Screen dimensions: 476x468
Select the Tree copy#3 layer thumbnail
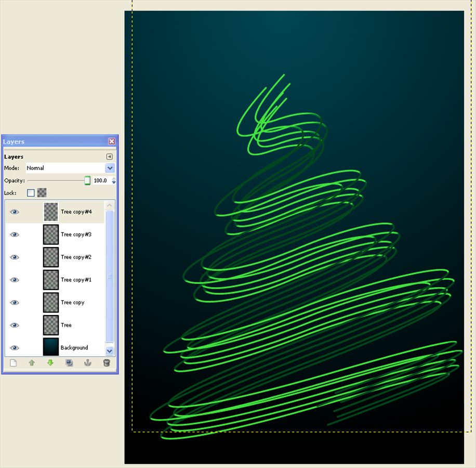[x=51, y=235]
